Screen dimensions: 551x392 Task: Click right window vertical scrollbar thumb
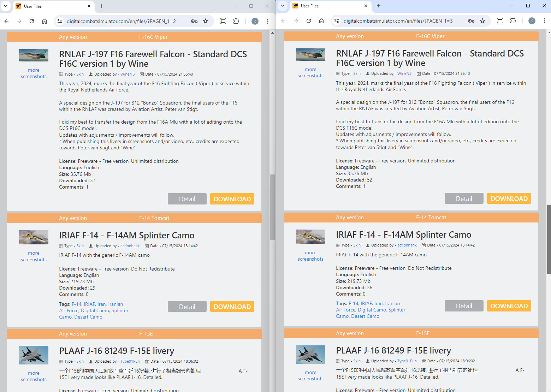tap(549, 239)
